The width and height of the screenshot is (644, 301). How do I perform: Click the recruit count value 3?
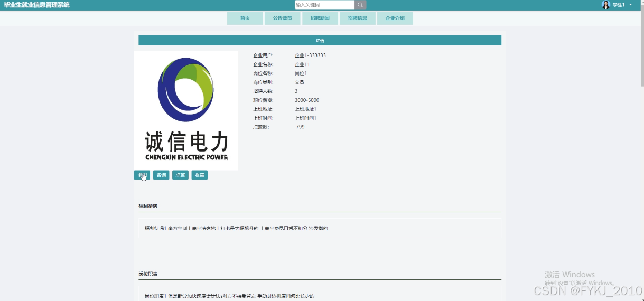pos(296,91)
